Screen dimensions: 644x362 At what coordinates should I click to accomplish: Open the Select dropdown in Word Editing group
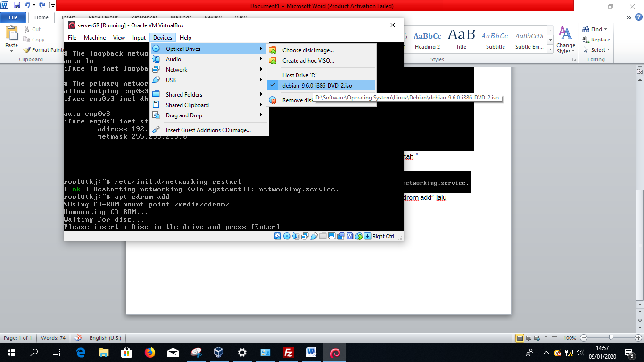pos(596,50)
